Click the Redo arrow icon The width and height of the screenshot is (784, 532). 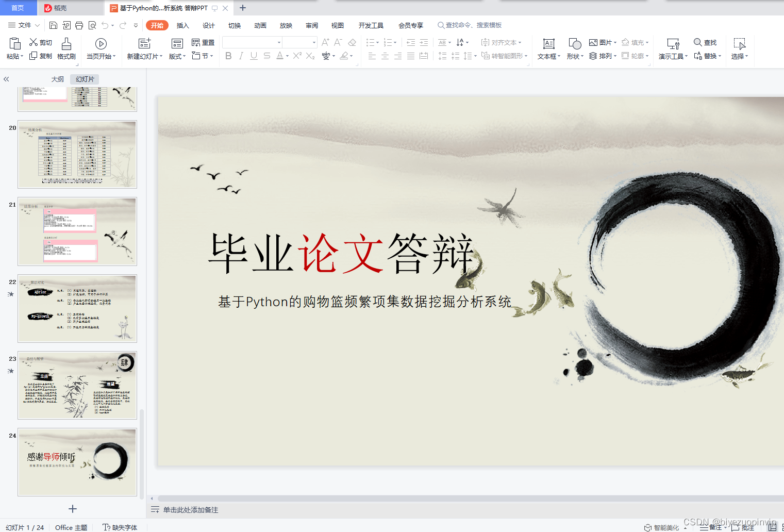tap(123, 25)
